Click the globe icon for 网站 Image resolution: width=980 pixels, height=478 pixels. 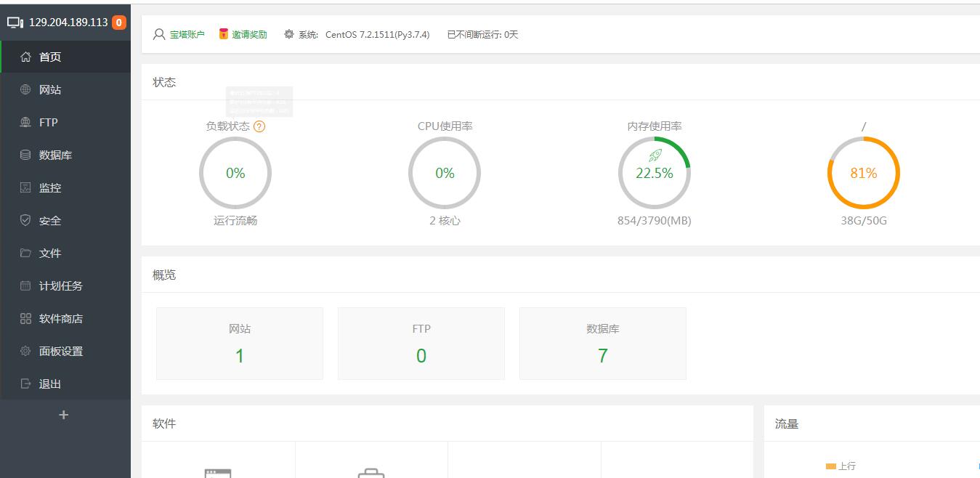25,89
